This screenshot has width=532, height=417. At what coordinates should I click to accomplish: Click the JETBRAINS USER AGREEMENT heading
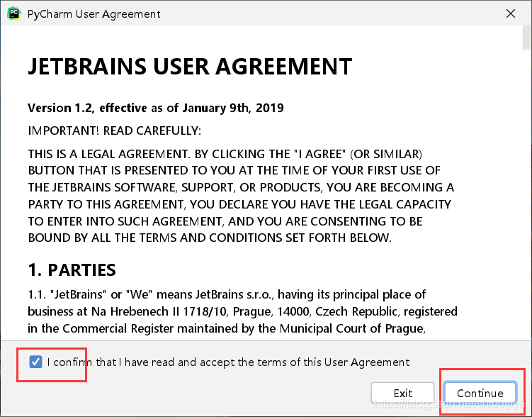pos(190,66)
